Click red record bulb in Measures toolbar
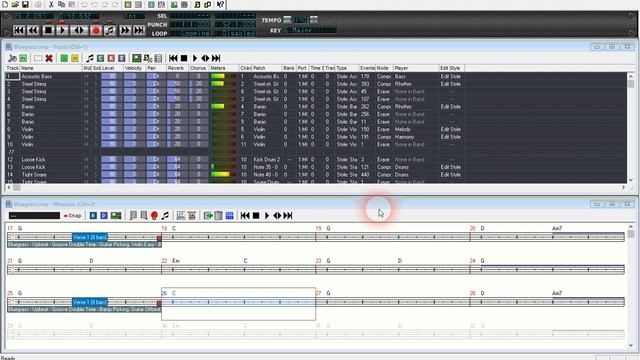The width and height of the screenshot is (640, 360). pos(154,216)
